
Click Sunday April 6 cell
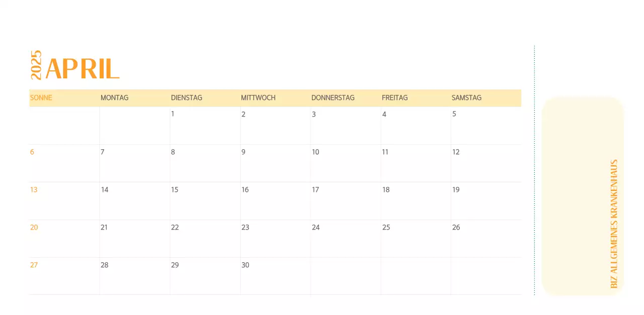tap(64, 163)
